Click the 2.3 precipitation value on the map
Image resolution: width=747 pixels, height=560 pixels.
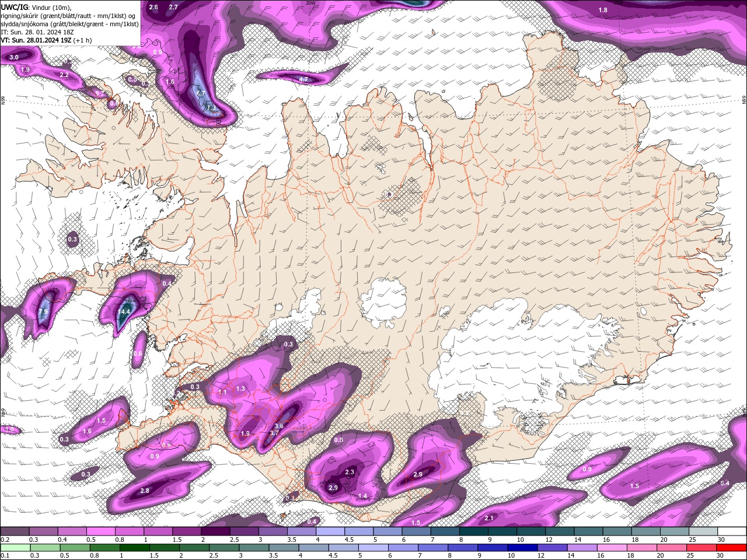[350, 472]
